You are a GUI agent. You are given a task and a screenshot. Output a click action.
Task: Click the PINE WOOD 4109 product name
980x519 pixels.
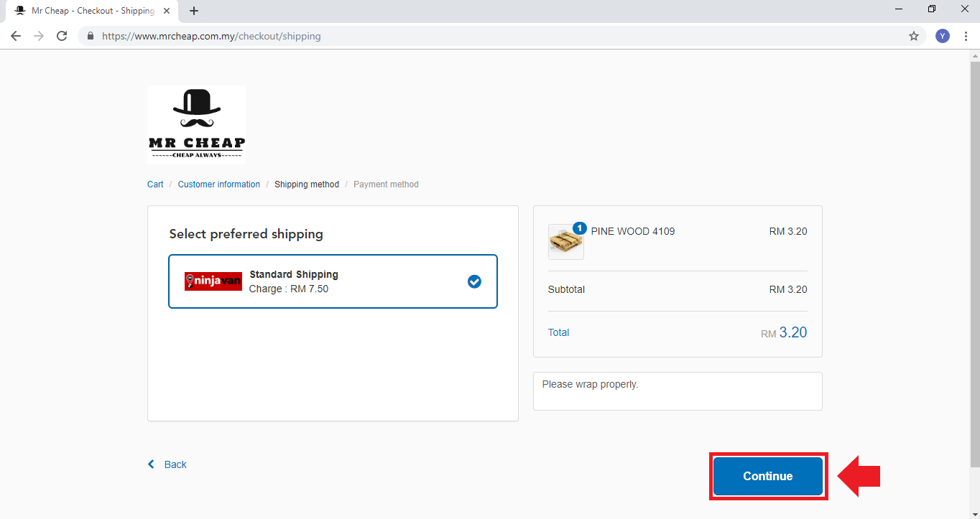633,231
